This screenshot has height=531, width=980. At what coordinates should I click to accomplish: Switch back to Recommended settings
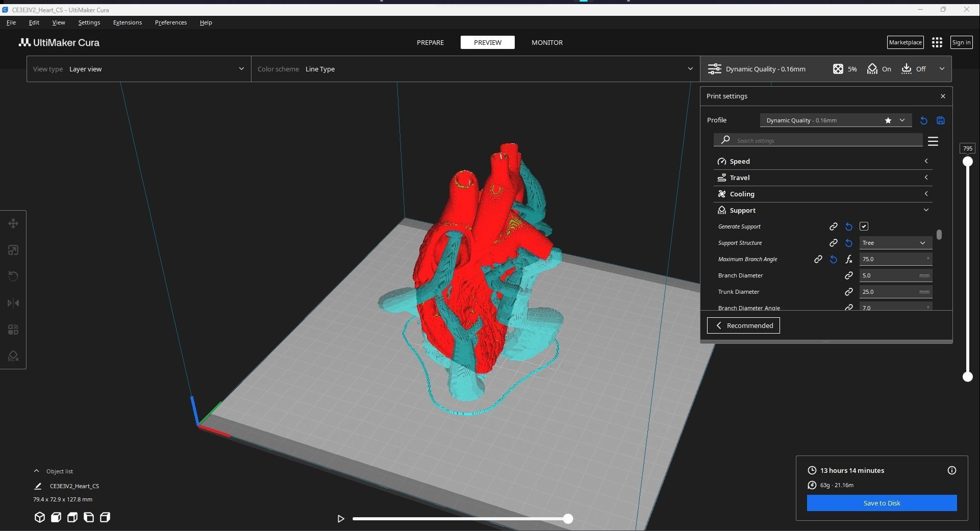tap(743, 325)
